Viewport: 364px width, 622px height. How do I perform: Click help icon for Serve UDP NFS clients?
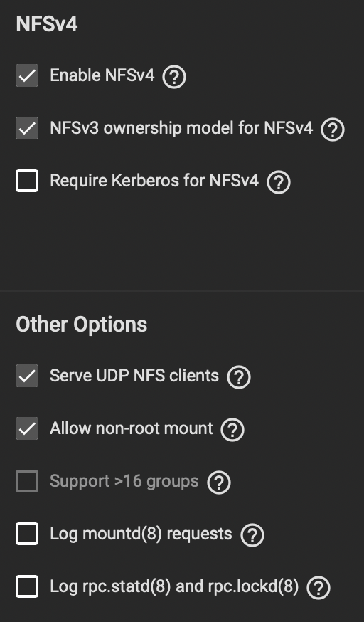click(238, 377)
